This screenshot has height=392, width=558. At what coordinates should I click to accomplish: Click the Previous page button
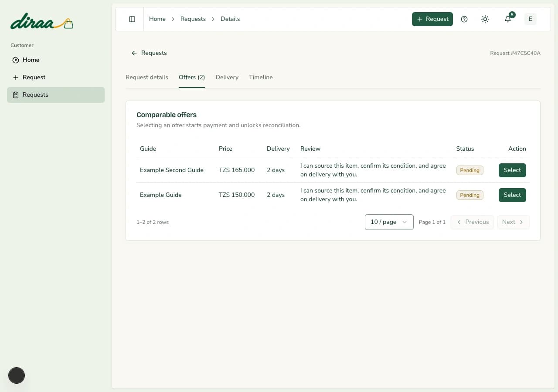[473, 222]
